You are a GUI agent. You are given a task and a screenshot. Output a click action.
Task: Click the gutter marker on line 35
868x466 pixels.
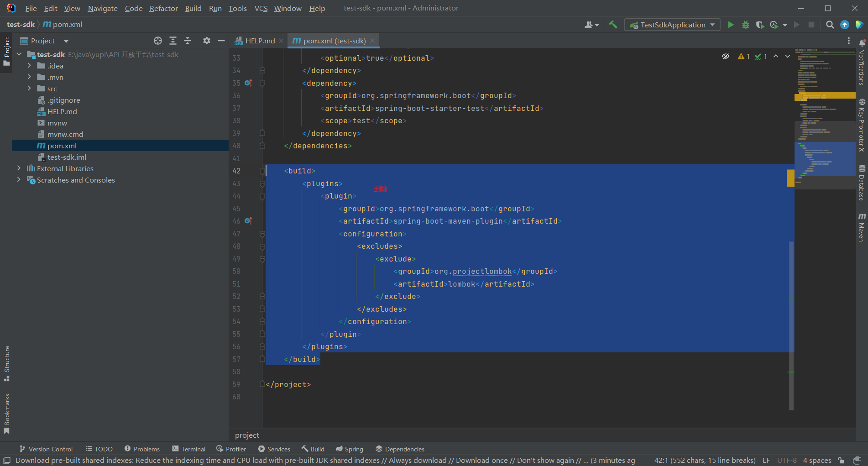pos(248,83)
